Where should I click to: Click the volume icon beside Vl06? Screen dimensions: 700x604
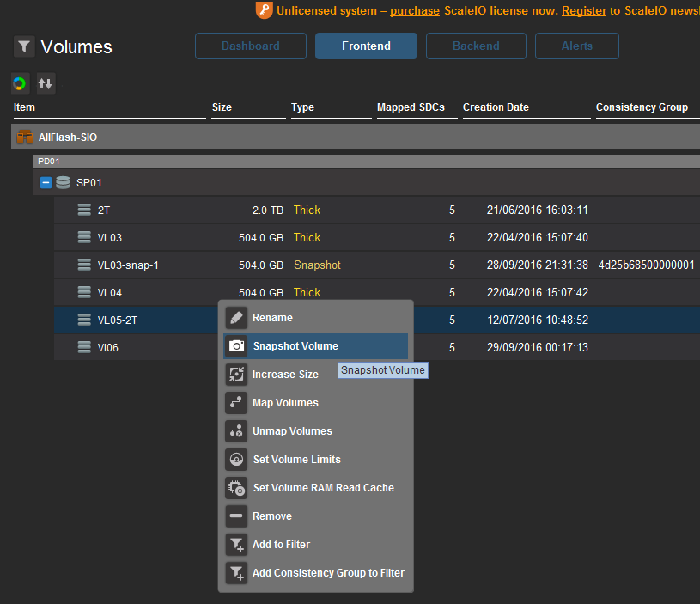click(84, 347)
